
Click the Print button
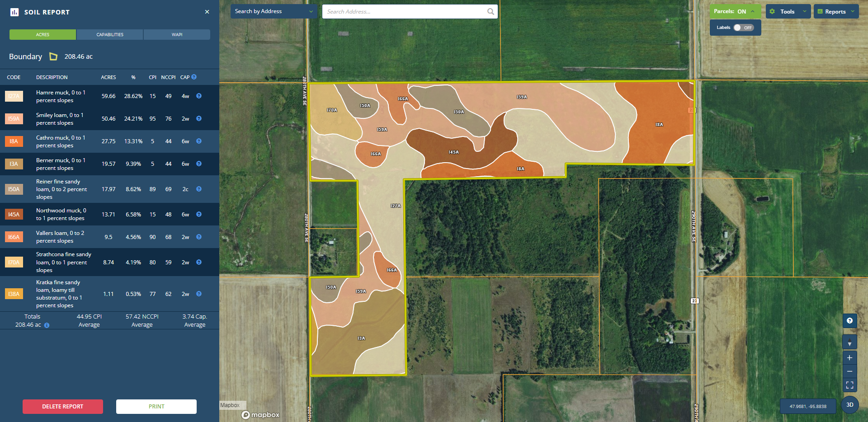click(x=156, y=407)
